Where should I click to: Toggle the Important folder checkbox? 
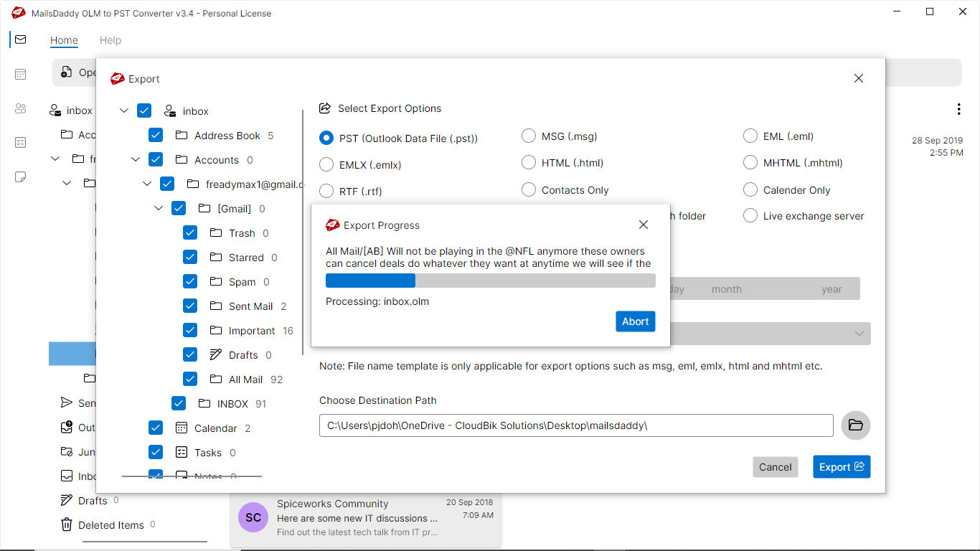coord(190,331)
